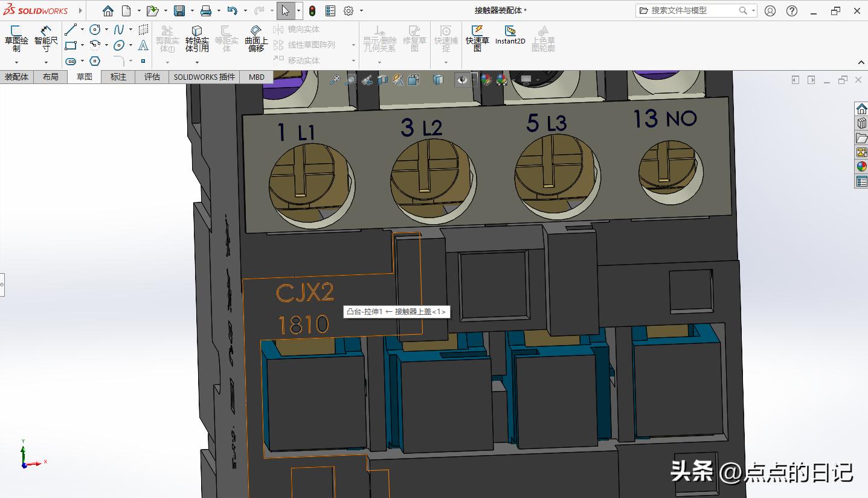Image resolution: width=868 pixels, height=498 pixels.
Task: Expand the Undo history dropdown
Action: 245,11
